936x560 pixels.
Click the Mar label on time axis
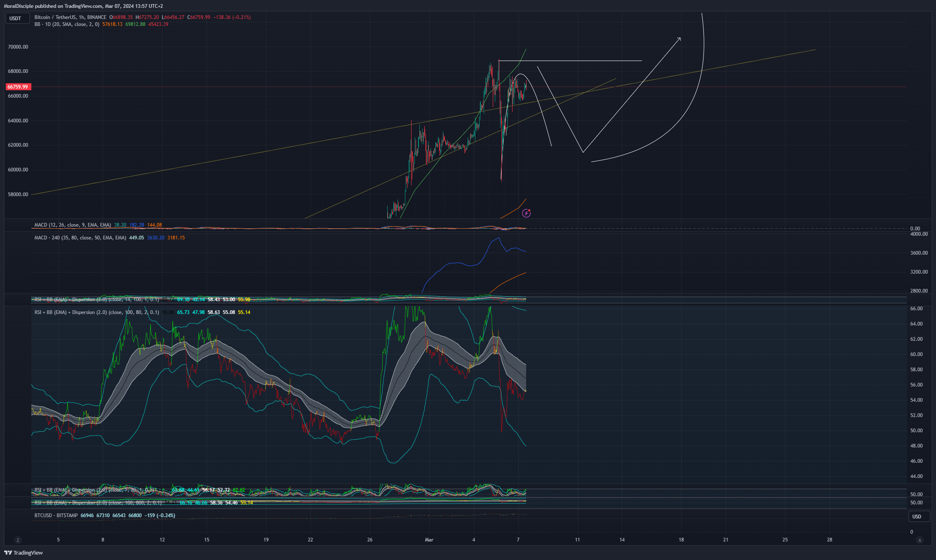(429, 540)
